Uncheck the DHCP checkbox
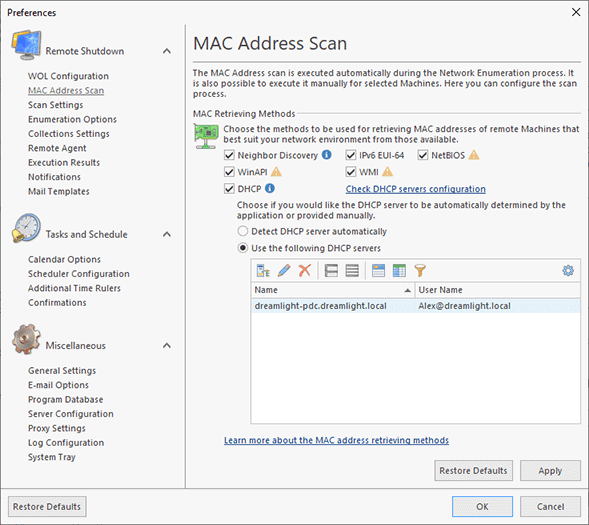This screenshot has height=525, width=589. [229, 189]
